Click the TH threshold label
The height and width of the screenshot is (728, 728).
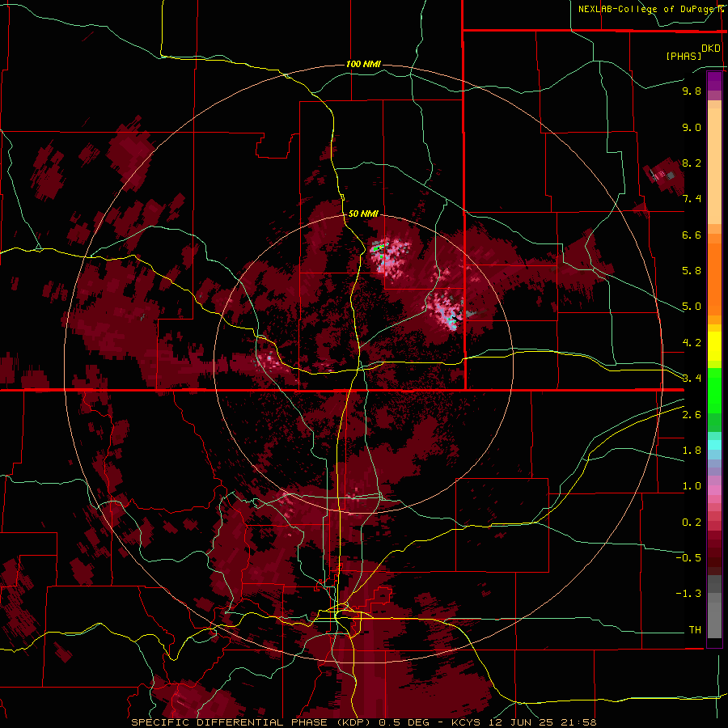tap(695, 630)
